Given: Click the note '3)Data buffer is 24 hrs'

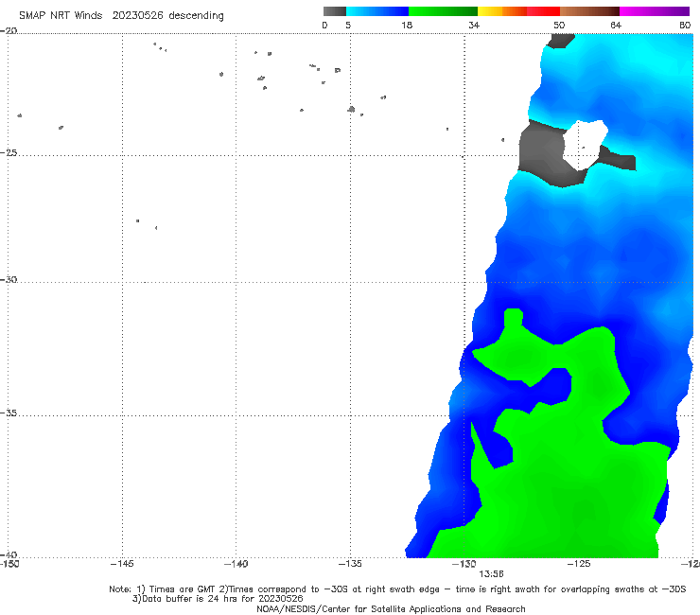Looking at the screenshot, I should 218,599.
